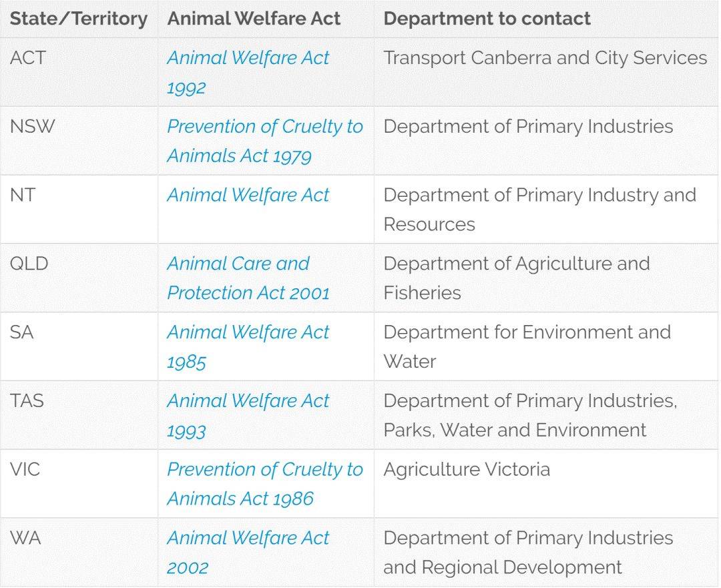Viewport: 721px width, 588px height.
Task: Click the Department to contact column header
Action: pyautogui.click(x=487, y=19)
